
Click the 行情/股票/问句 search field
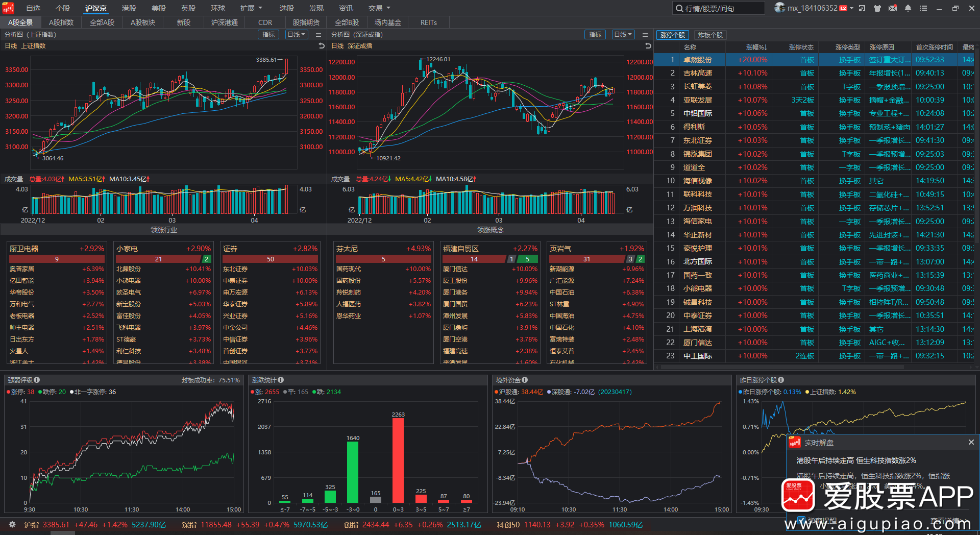719,8
